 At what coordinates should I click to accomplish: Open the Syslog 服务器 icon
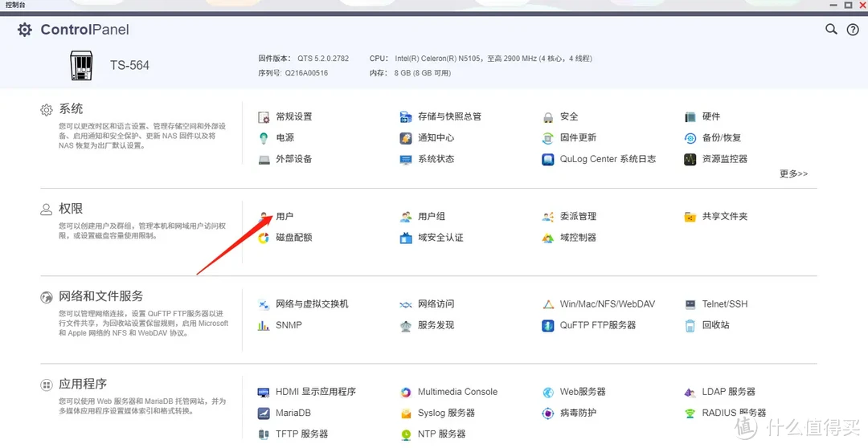pos(406,413)
